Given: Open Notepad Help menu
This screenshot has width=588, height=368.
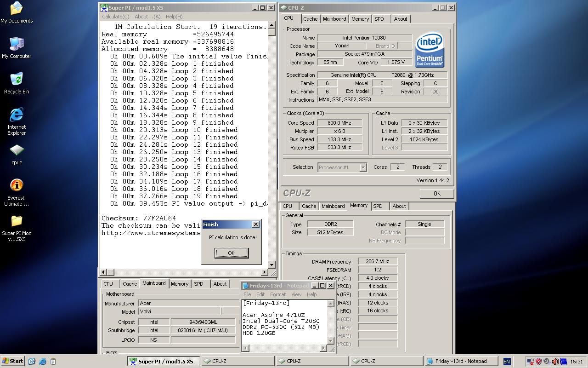Looking at the screenshot, I should [x=312, y=294].
